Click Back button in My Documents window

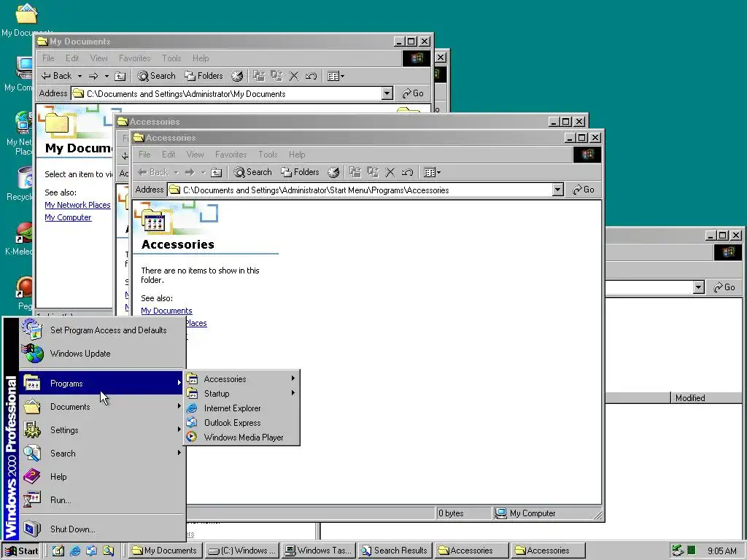57,76
